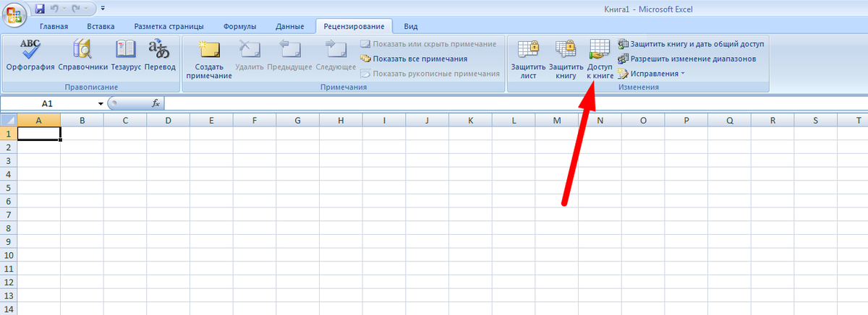Viewport: 868px width, 315px height.
Task: Select column B header
Action: [x=82, y=121]
